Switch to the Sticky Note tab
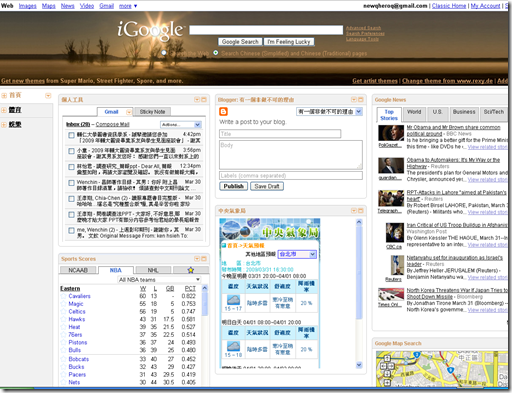512x393 pixels. 152,112
